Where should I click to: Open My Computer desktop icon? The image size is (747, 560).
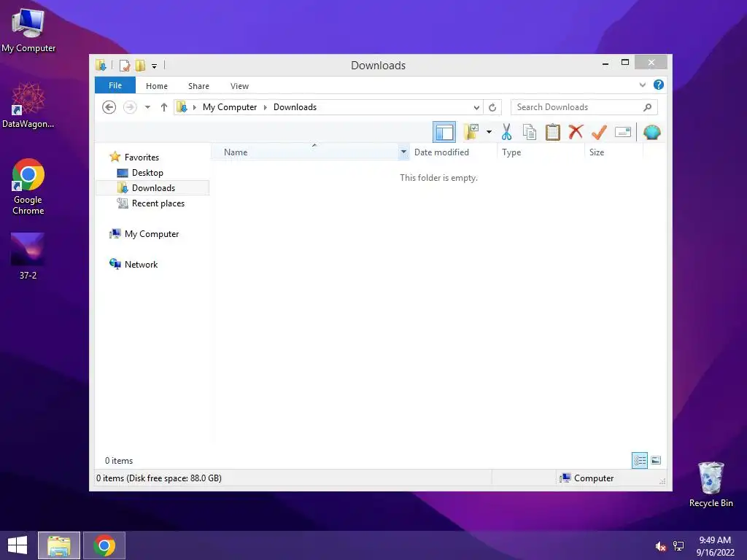coord(28,31)
